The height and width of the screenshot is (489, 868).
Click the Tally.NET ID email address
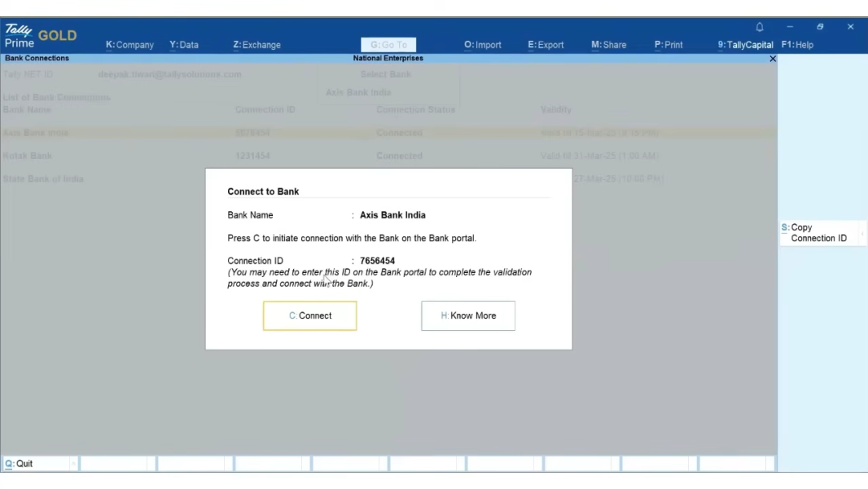pyautogui.click(x=170, y=74)
